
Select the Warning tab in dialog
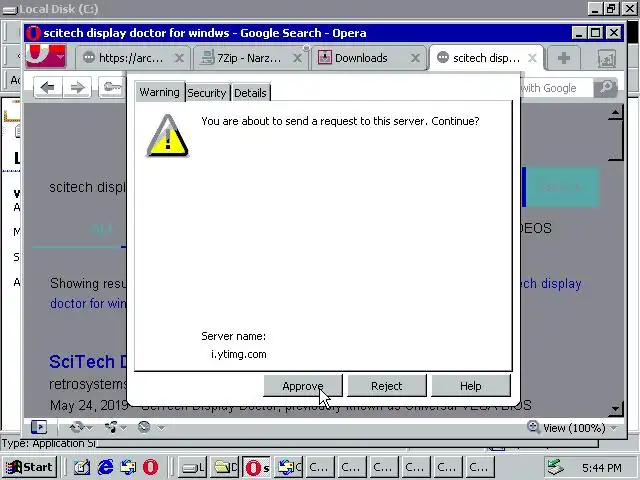click(160, 92)
